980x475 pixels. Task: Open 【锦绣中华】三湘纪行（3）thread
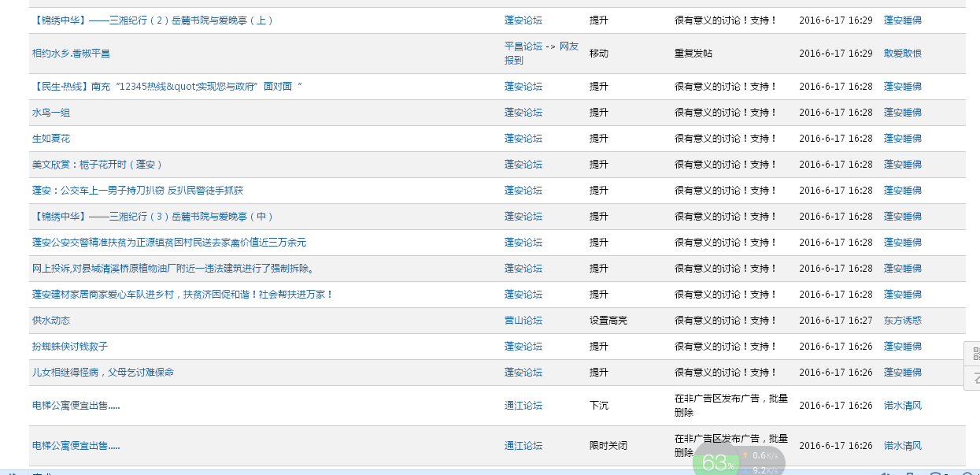click(153, 217)
